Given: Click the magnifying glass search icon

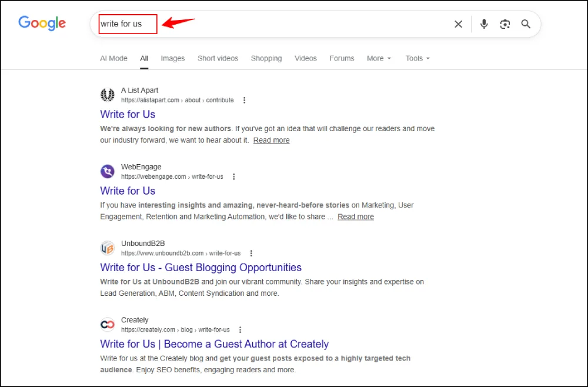Looking at the screenshot, I should coord(526,24).
